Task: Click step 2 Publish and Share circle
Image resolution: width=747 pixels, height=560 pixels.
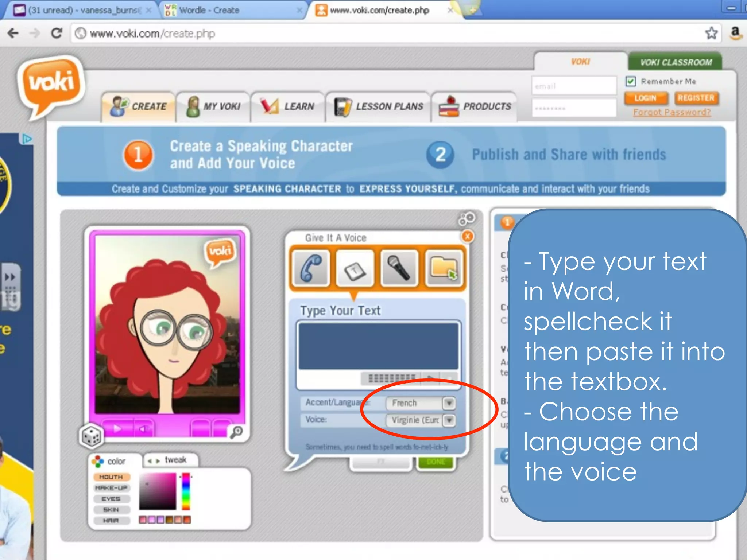Action: pos(440,155)
